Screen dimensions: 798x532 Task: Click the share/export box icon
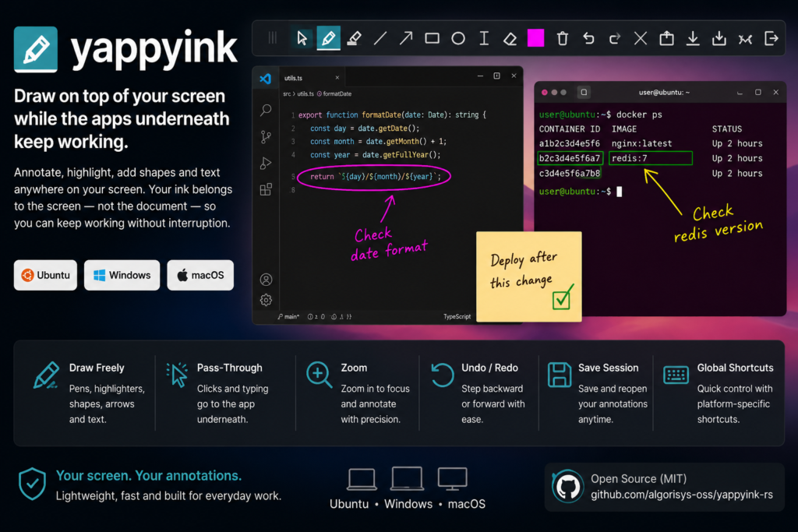coord(667,38)
